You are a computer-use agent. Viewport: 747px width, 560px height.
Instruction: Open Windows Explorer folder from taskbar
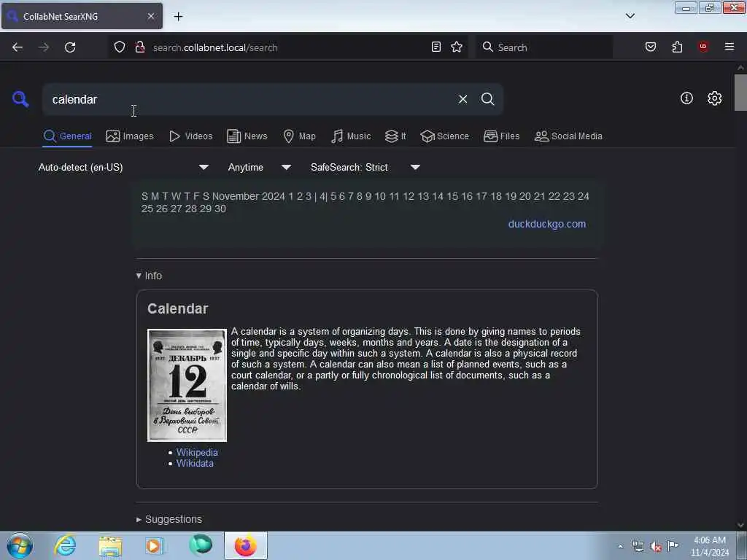[111, 545]
